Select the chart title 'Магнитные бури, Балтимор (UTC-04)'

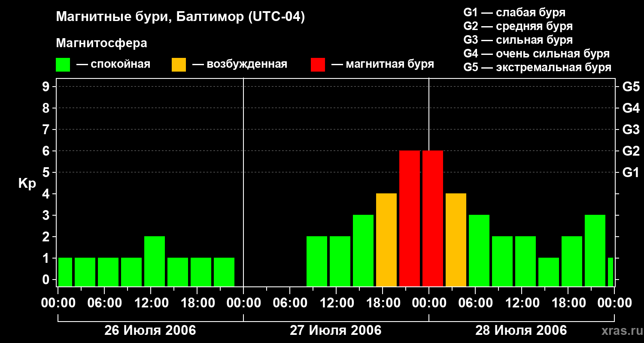point(180,18)
